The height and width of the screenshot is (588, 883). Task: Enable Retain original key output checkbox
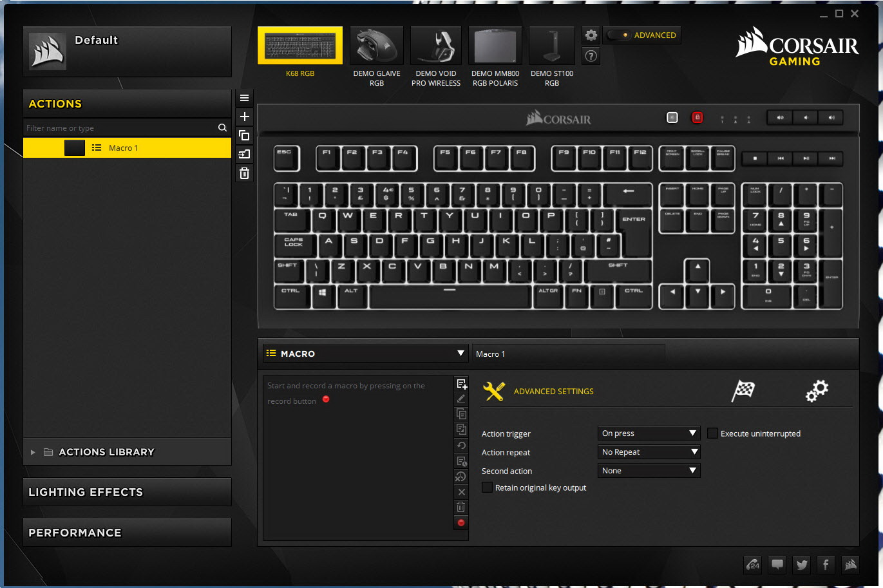(487, 488)
